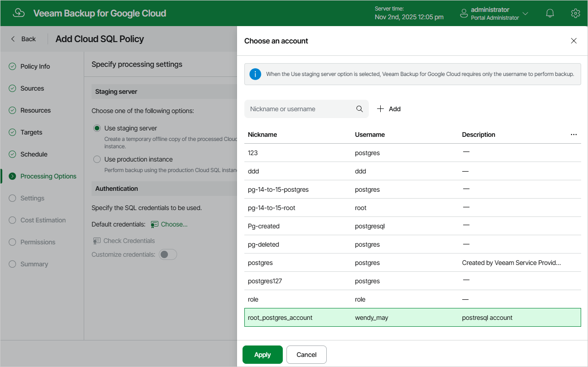Viewport: 588px width, 367px height.
Task: Click the 'Veeam Backup for Google Cloud' title
Action: [100, 13]
